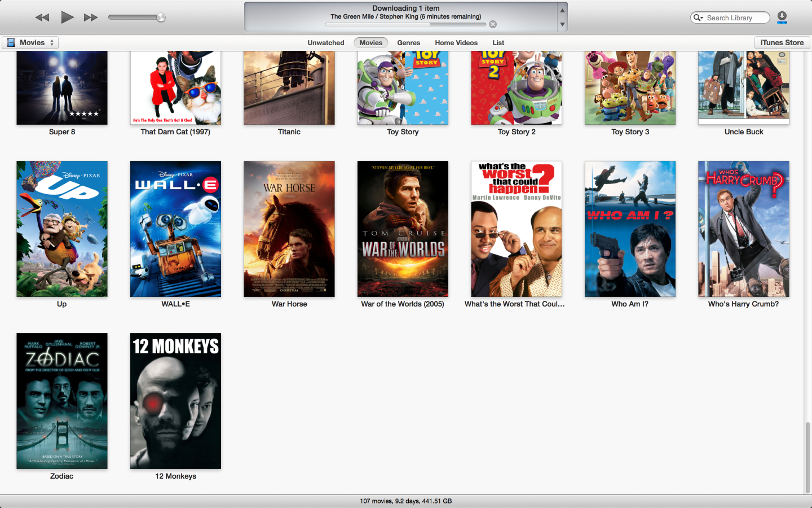This screenshot has height=508, width=812.
Task: Click the WALL•E title text
Action: click(175, 304)
